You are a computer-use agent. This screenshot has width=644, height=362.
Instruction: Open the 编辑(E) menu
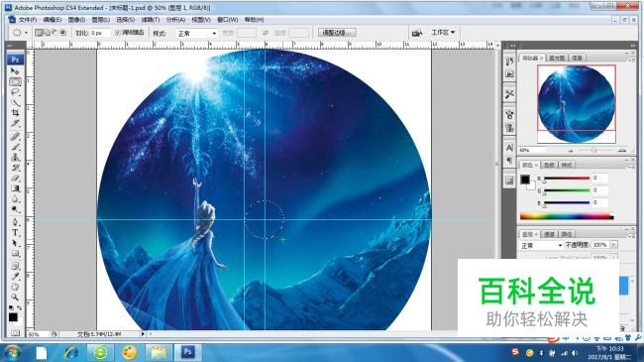[53, 20]
